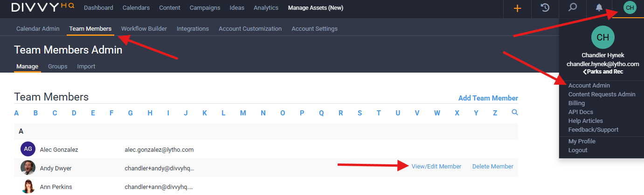644x195 pixels.
Task: Open the Account Settings tab
Action: pyautogui.click(x=314, y=28)
